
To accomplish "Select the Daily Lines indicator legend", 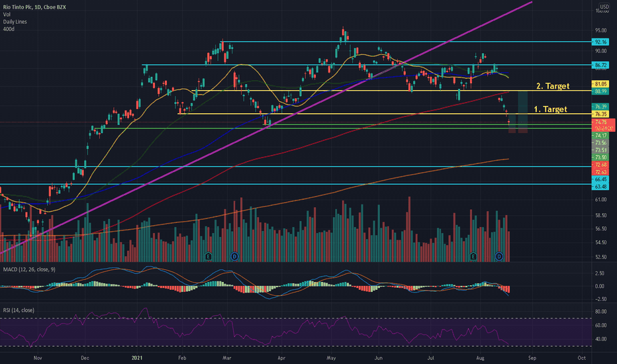I will pyautogui.click(x=15, y=22).
